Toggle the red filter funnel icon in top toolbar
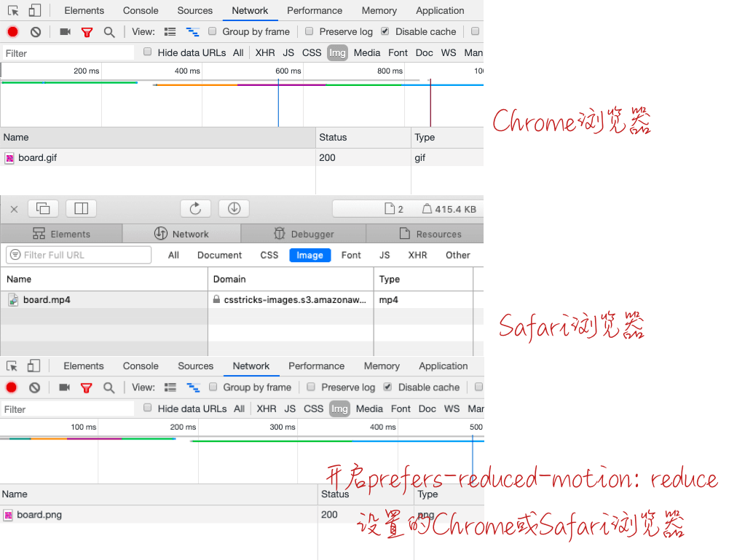Screen dimensions: 729x560 coord(87,32)
